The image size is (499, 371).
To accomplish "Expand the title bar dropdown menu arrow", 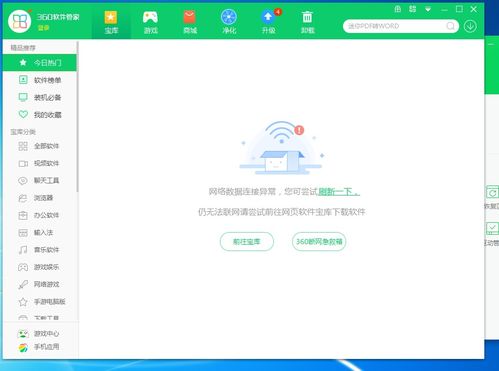I will [x=428, y=9].
